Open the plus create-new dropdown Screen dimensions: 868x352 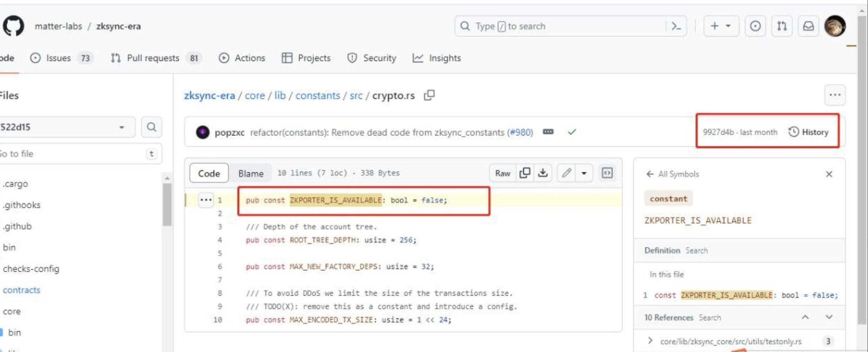(721, 25)
